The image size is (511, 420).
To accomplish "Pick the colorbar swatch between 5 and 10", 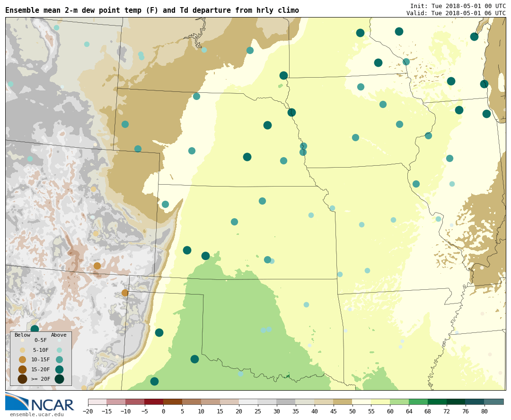I will pos(192,402).
